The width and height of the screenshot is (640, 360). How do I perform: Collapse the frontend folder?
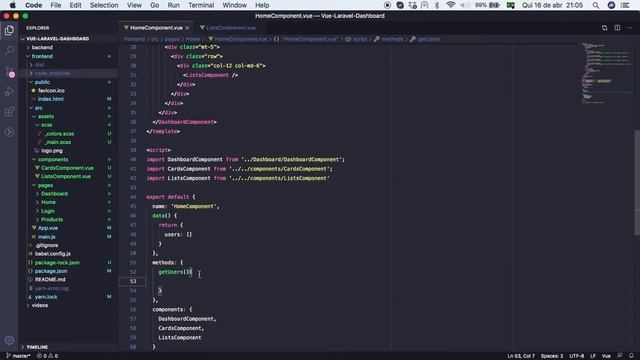[42, 56]
